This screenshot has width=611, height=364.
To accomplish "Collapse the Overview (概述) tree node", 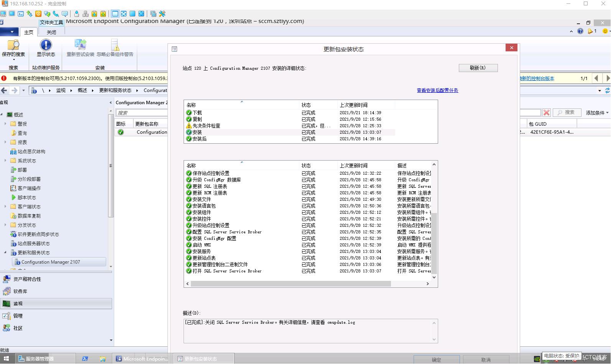I will point(2,115).
